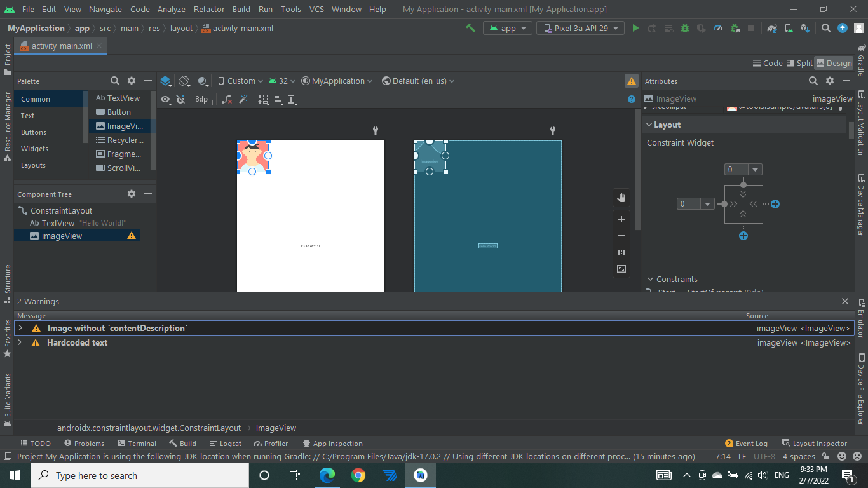Run the app with green play button
868x488 pixels.
[x=635, y=28]
